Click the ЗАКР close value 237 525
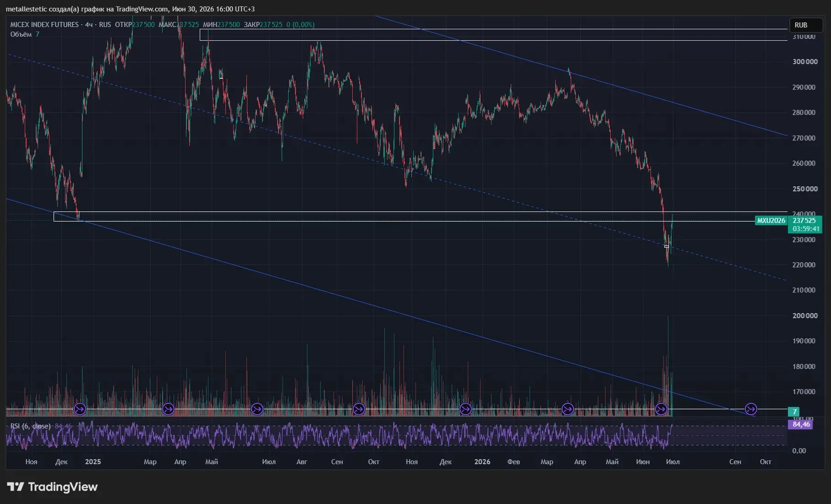This screenshot has height=504, width=831. point(271,25)
